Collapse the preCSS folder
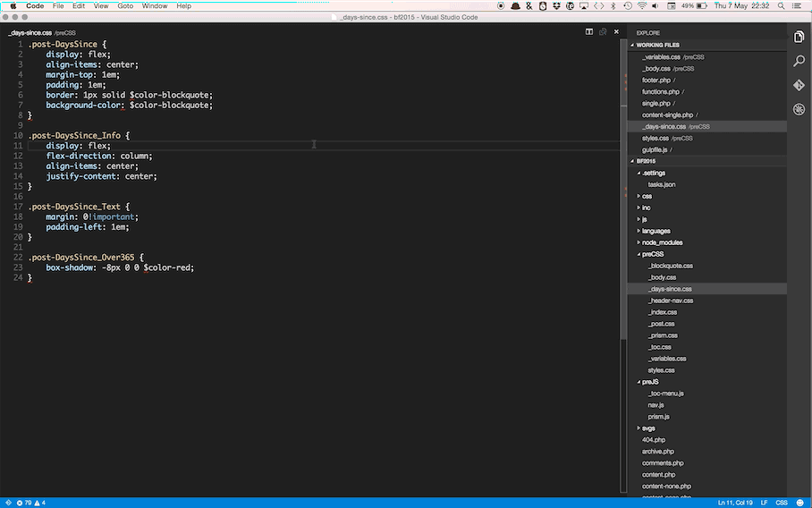The height and width of the screenshot is (508, 812). click(639, 254)
